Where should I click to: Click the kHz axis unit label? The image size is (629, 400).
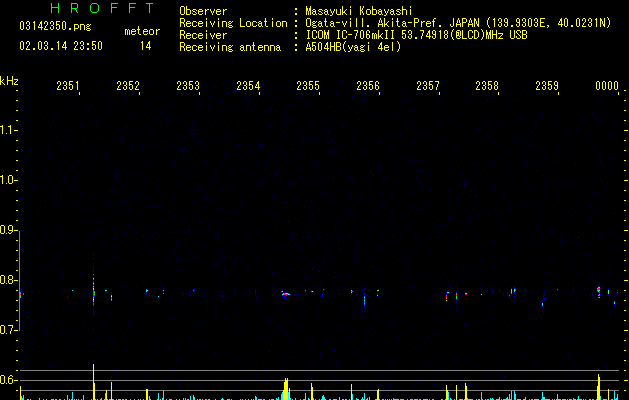(x=9, y=81)
